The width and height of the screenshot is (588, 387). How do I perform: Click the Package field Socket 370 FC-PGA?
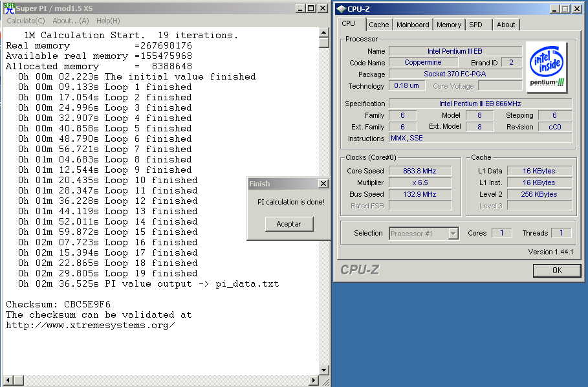[455, 74]
